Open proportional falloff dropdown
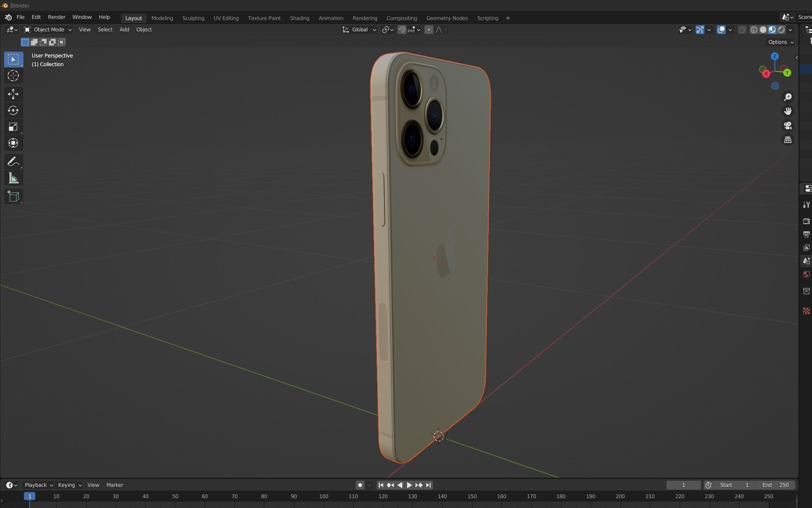This screenshot has height=508, width=812. click(441, 29)
